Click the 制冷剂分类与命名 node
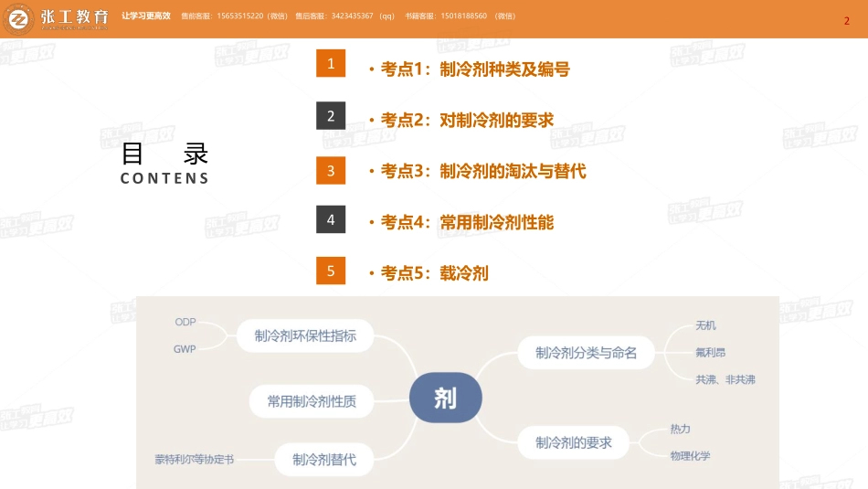Viewport: 868px width, 489px height. click(x=587, y=353)
